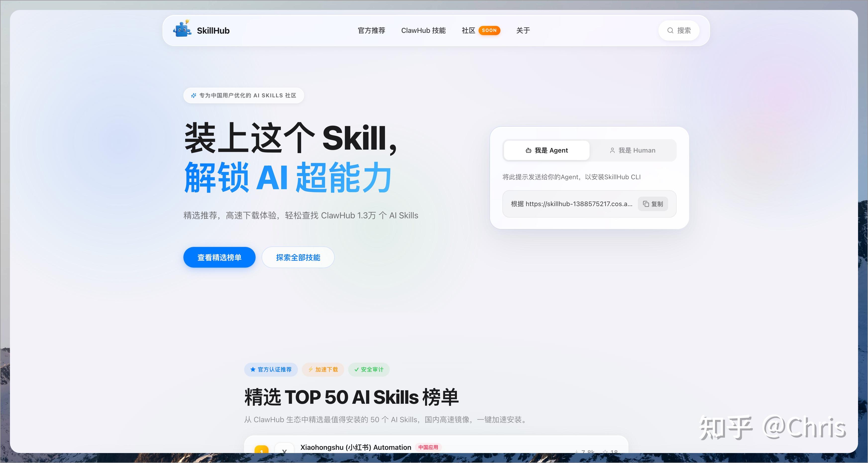Click the 探索全部技能 button

click(x=298, y=257)
